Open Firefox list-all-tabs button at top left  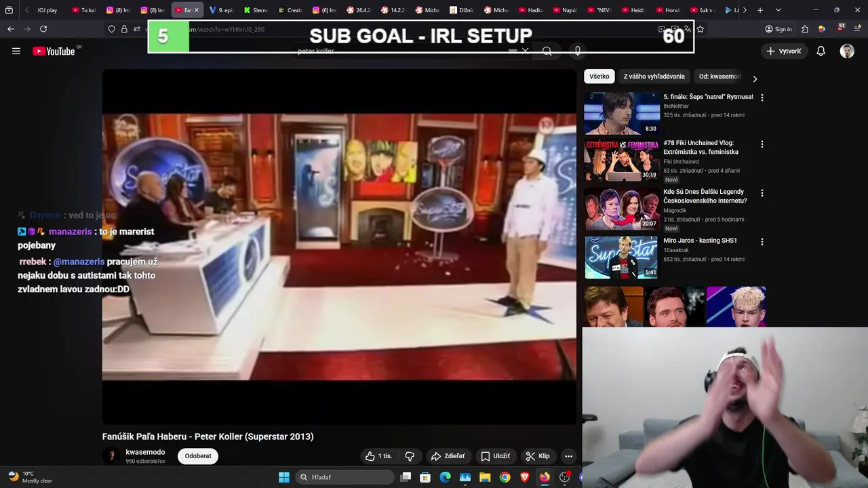coord(9,10)
